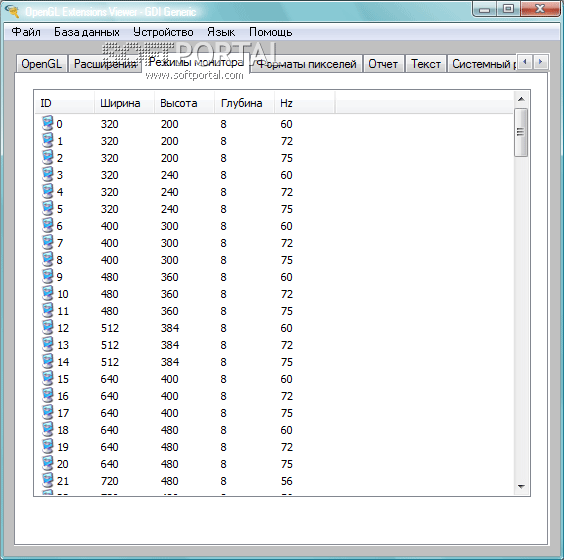Sort list by Hz column header
The height and width of the screenshot is (560, 564).
point(305,103)
